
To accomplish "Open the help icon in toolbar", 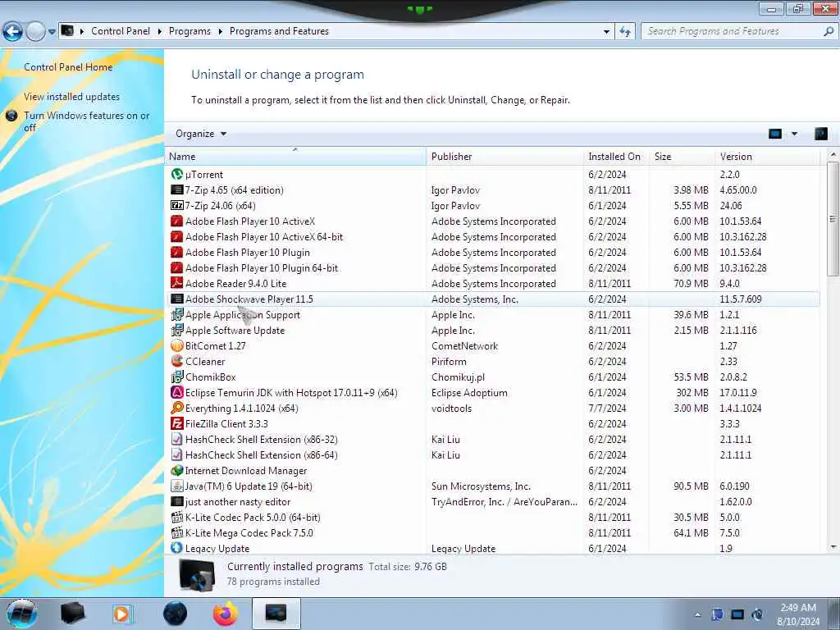I will pyautogui.click(x=820, y=134).
